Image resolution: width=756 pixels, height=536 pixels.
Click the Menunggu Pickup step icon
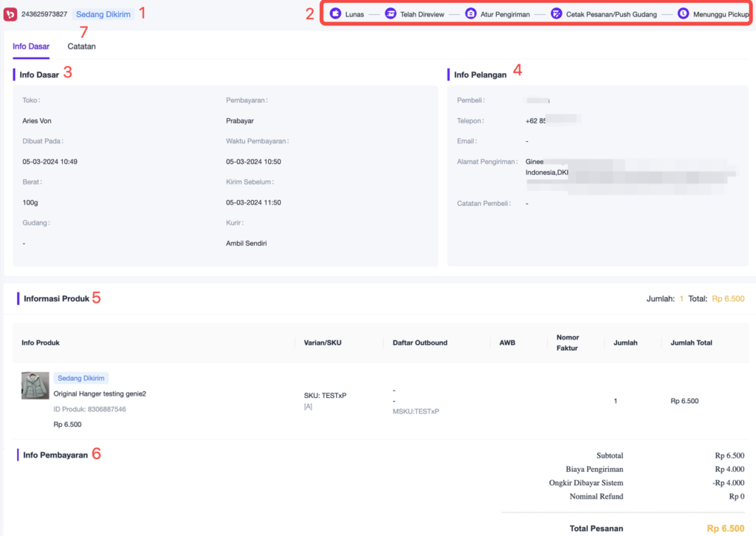(683, 14)
